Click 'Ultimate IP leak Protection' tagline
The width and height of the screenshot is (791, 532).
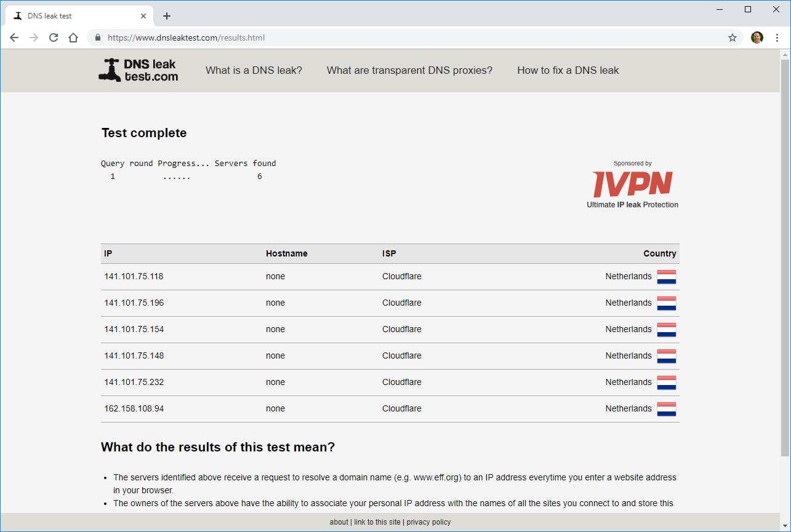point(633,205)
